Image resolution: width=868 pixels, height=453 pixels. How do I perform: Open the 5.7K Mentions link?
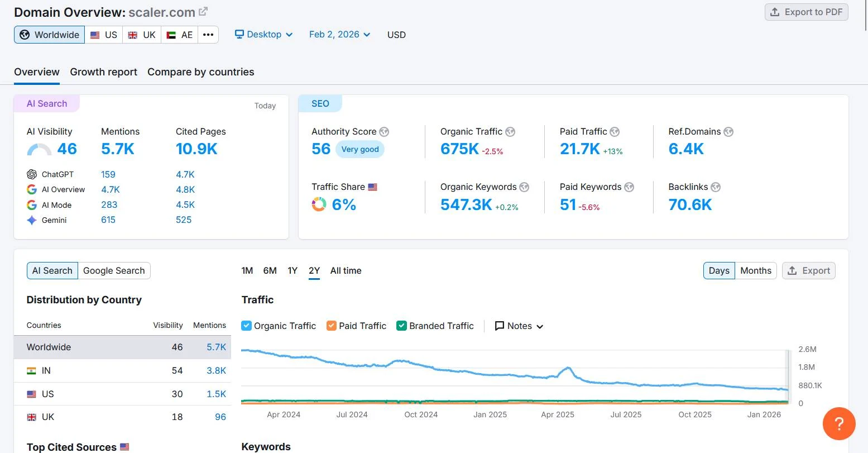(117, 149)
